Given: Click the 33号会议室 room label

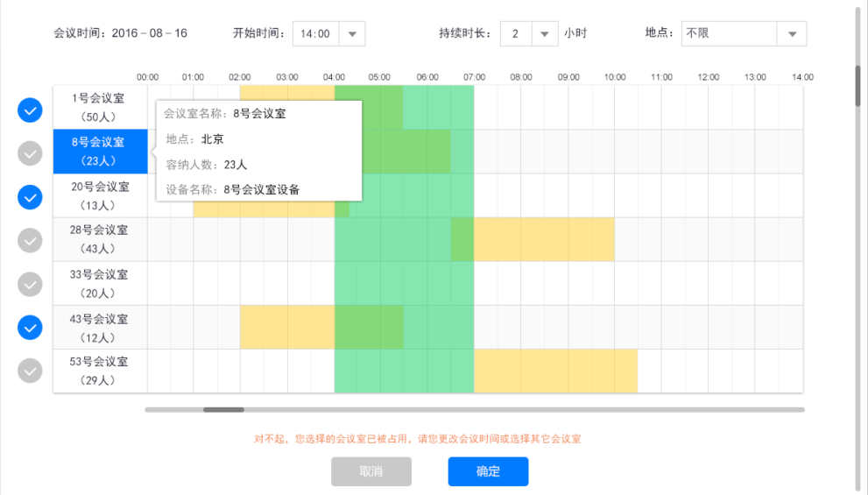Looking at the screenshot, I should 100,283.
